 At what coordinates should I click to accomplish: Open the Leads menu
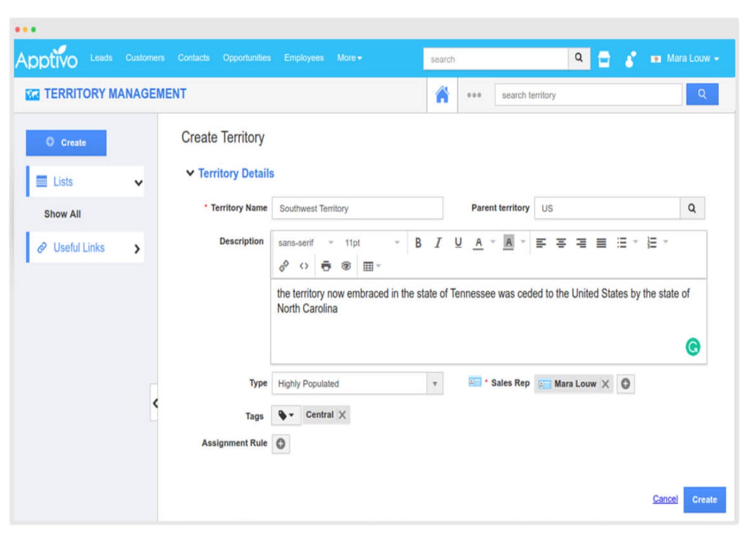click(101, 58)
